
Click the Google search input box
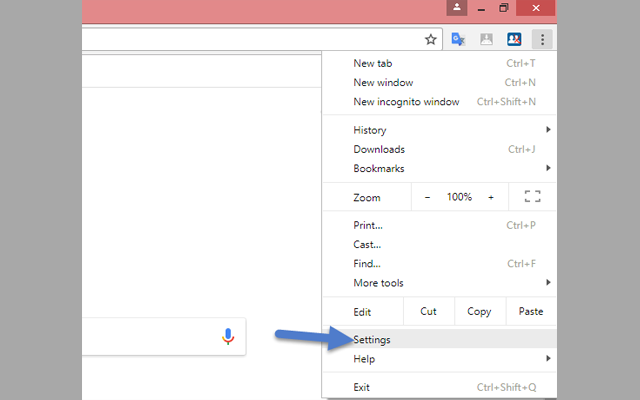pyautogui.click(x=150, y=337)
